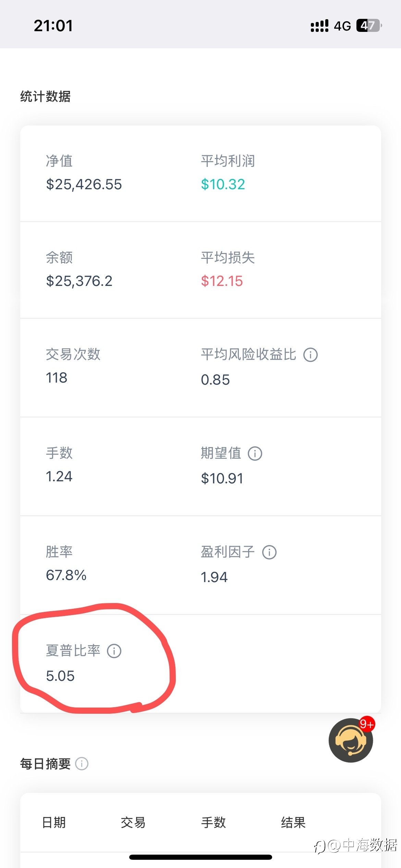Tap the 净值 value $25,426.55
Viewport: 401px width, 868px height.
(x=84, y=184)
